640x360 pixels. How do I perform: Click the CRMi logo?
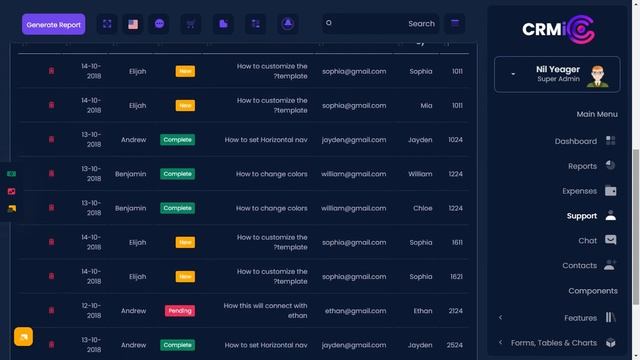point(558,29)
